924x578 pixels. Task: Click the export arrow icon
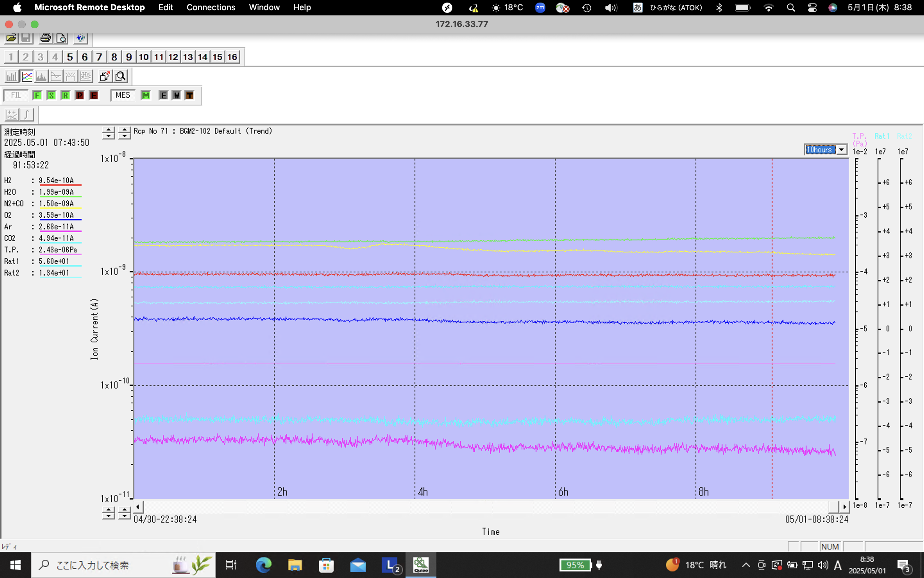(x=105, y=76)
